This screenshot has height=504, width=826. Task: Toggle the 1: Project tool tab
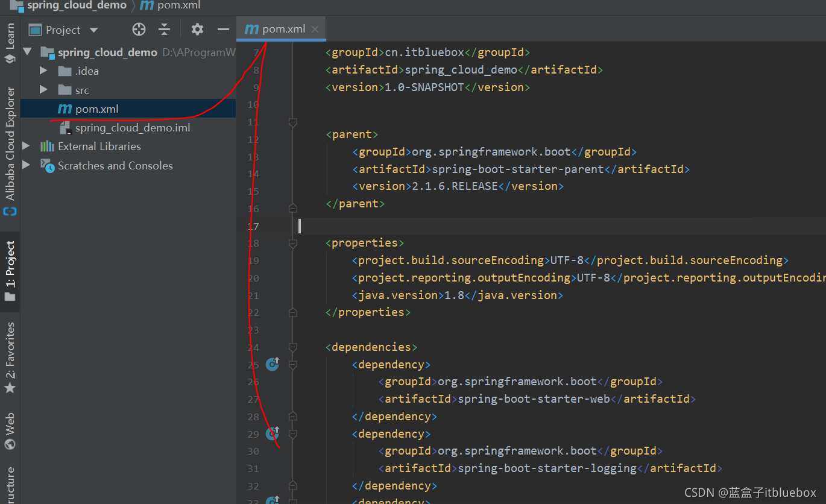pos(10,271)
